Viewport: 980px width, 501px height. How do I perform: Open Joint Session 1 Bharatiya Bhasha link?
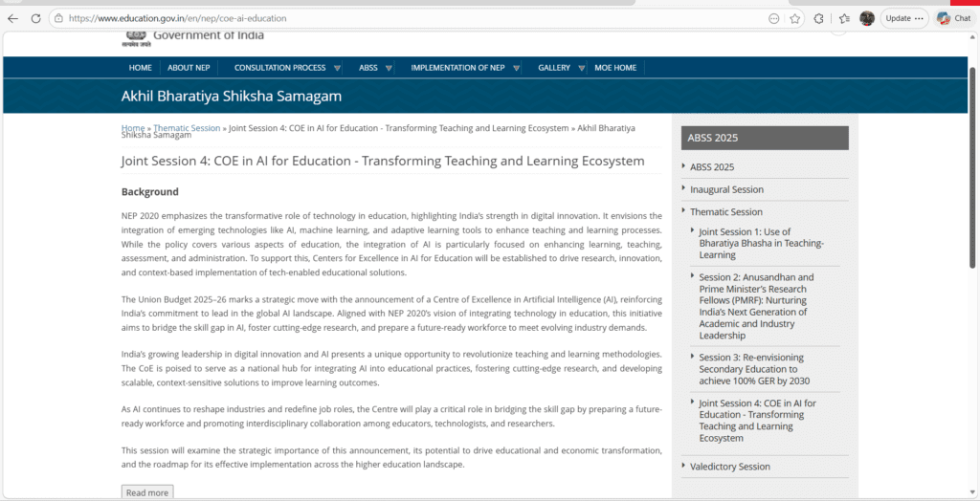(x=761, y=243)
